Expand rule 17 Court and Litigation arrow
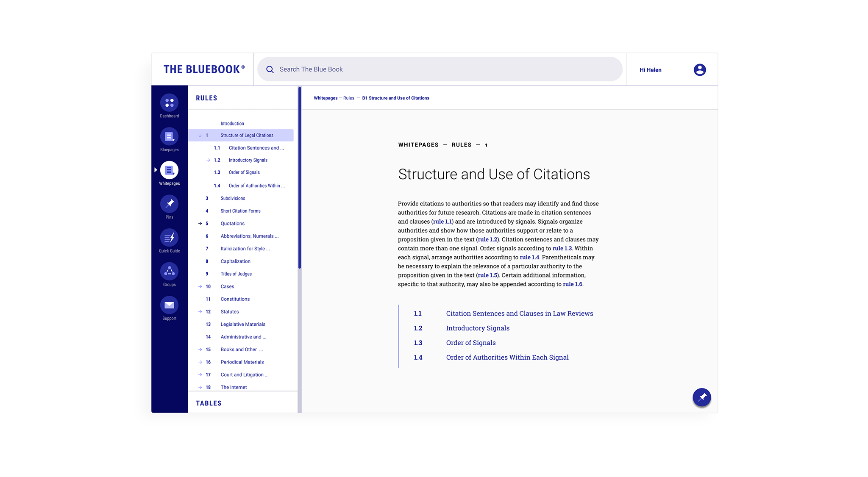868x477 pixels. coord(200,375)
